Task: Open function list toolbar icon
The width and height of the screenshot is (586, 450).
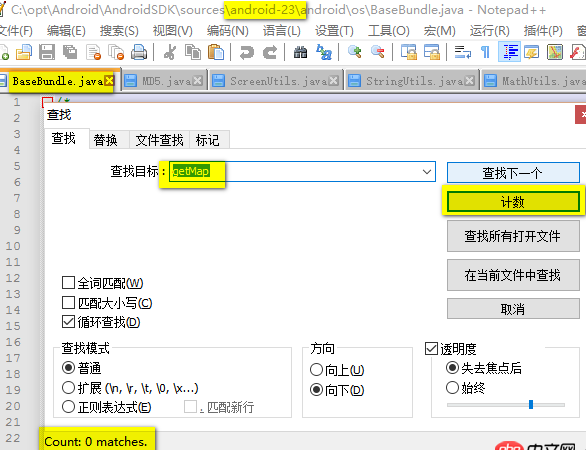Action: click(577, 52)
